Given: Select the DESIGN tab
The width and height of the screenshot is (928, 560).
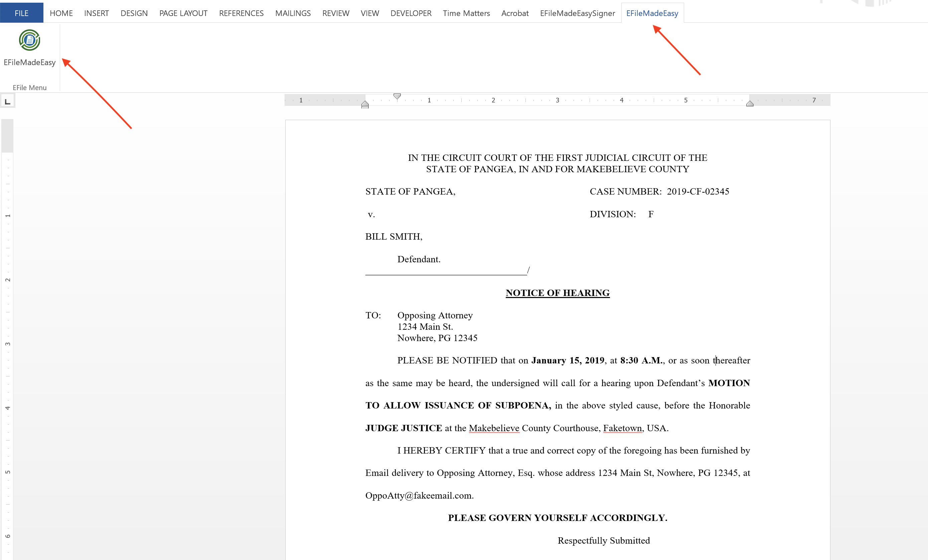Looking at the screenshot, I should click(134, 13).
